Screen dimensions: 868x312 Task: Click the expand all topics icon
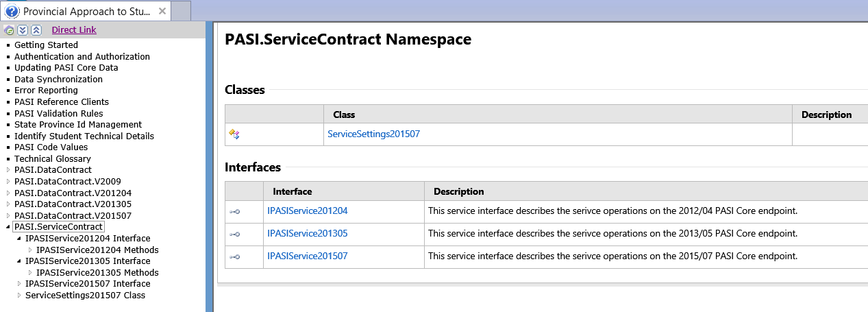(23, 30)
